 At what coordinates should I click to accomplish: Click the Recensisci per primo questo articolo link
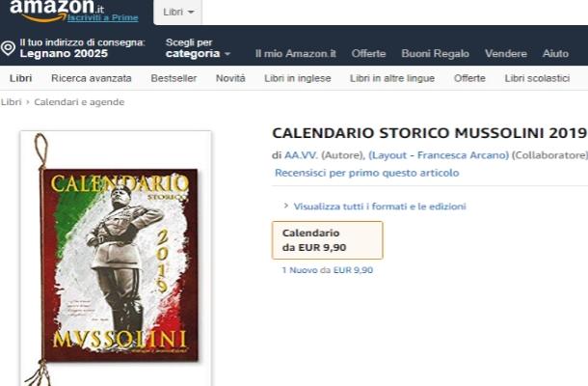tap(366, 173)
